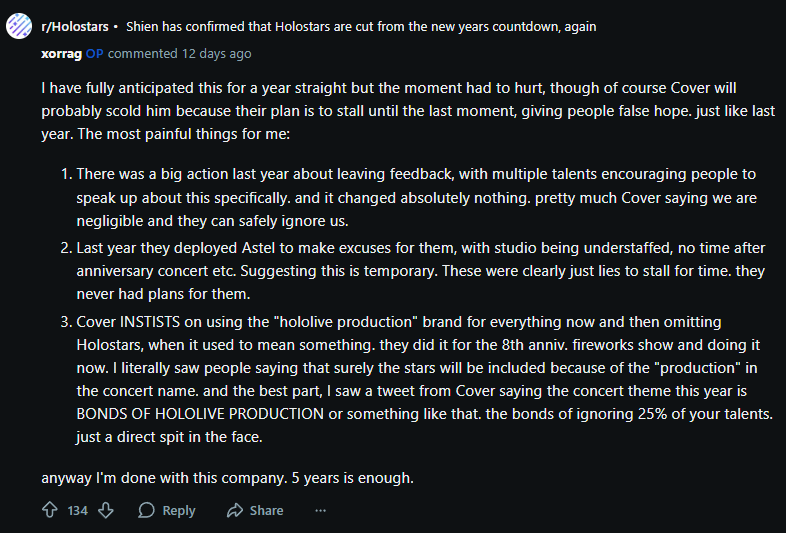Screen dimensions: 786x533
Task: Click the share arrow icon
Action: tap(235, 510)
